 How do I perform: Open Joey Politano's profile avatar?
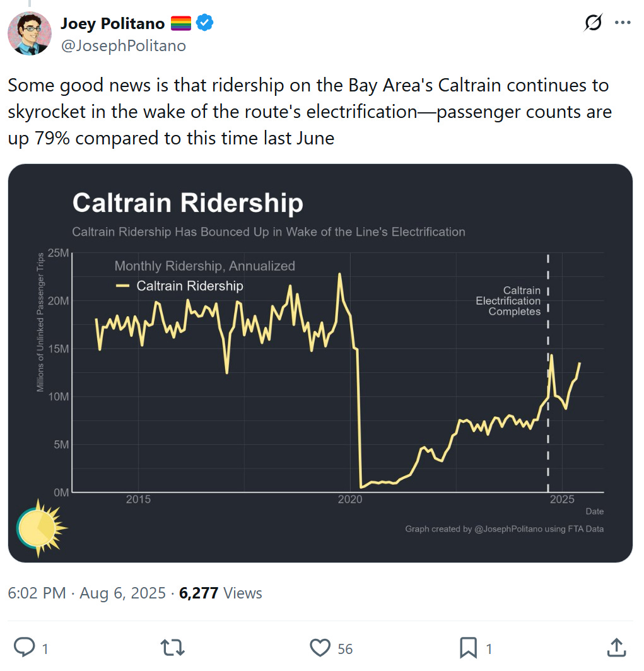tap(30, 33)
